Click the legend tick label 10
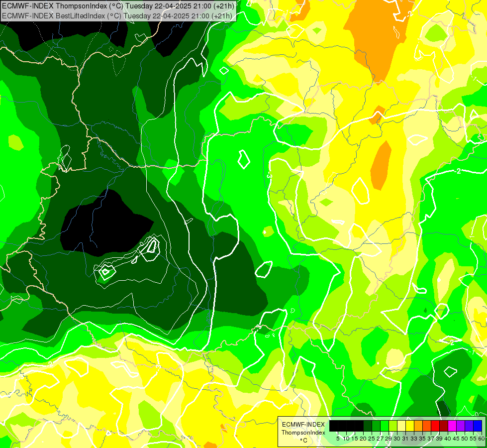Screen dimensions: 487x448 click(346, 439)
